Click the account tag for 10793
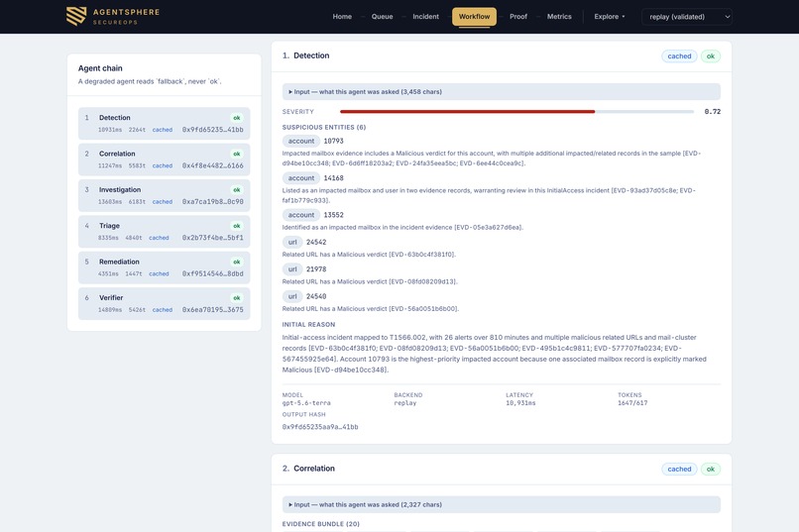This screenshot has width=799, height=532. (x=301, y=141)
